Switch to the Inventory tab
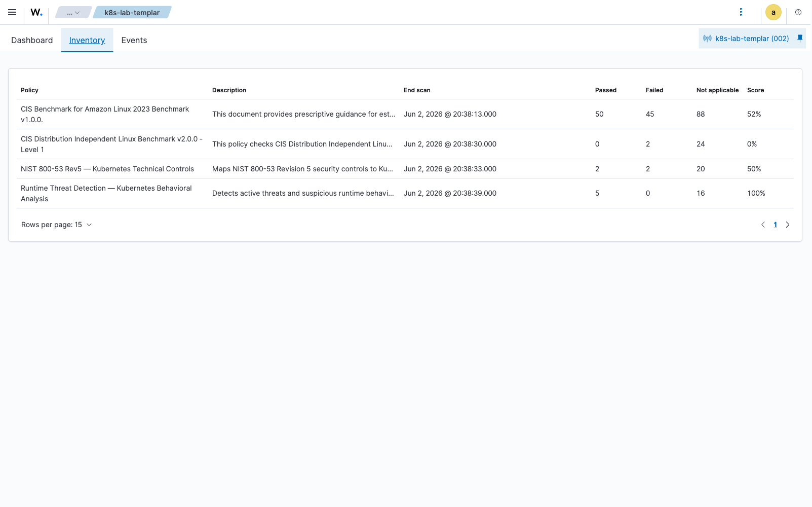The height and width of the screenshot is (507, 812). point(87,40)
